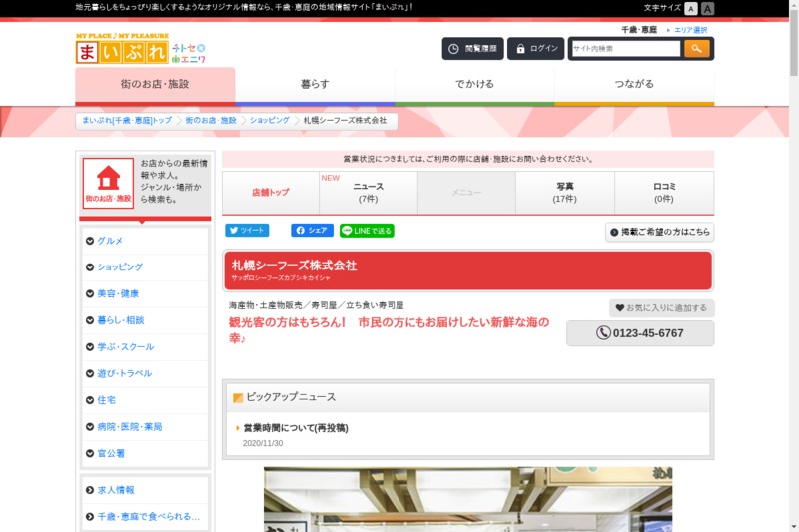This screenshot has height=532, width=799.
Task: Click the red 街のお店・施設 house icon
Action: pyautogui.click(x=108, y=184)
